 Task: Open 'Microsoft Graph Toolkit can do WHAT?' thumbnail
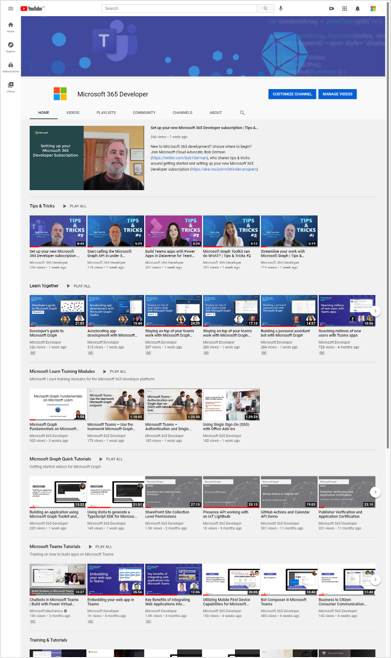232,231
